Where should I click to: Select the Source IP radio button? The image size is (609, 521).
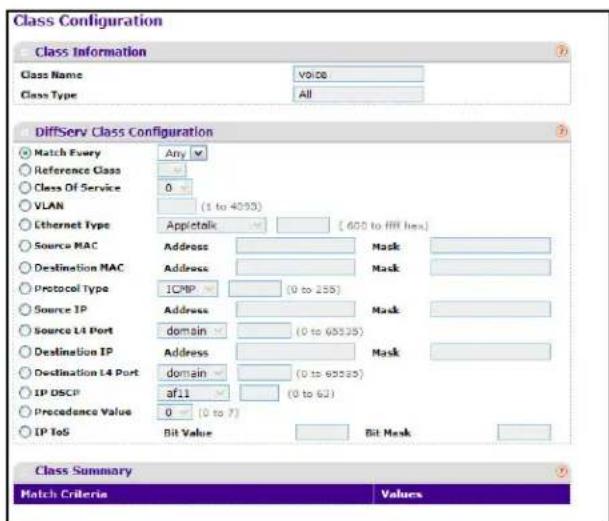pyautogui.click(x=25, y=309)
